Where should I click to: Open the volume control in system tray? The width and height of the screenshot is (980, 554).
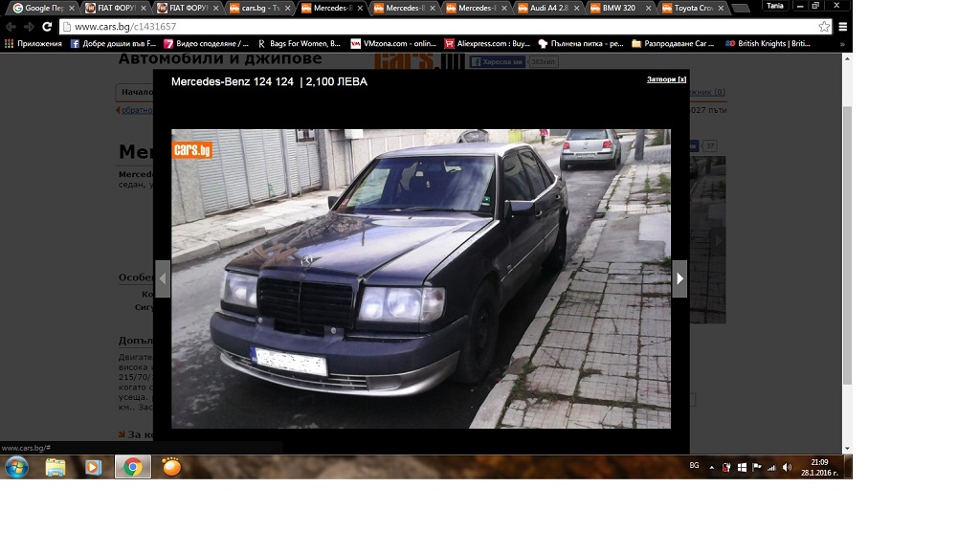pyautogui.click(x=787, y=467)
